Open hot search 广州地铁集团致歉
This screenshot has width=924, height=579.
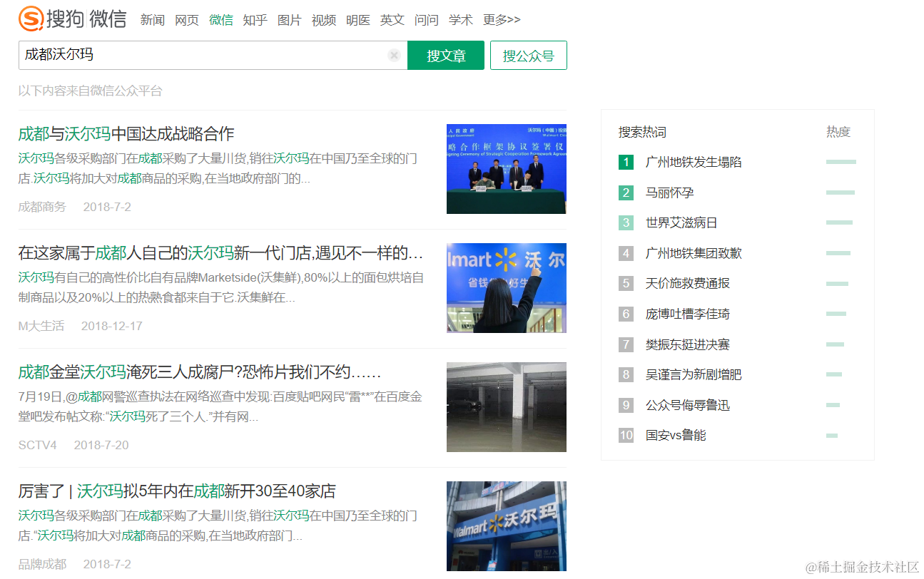point(694,253)
